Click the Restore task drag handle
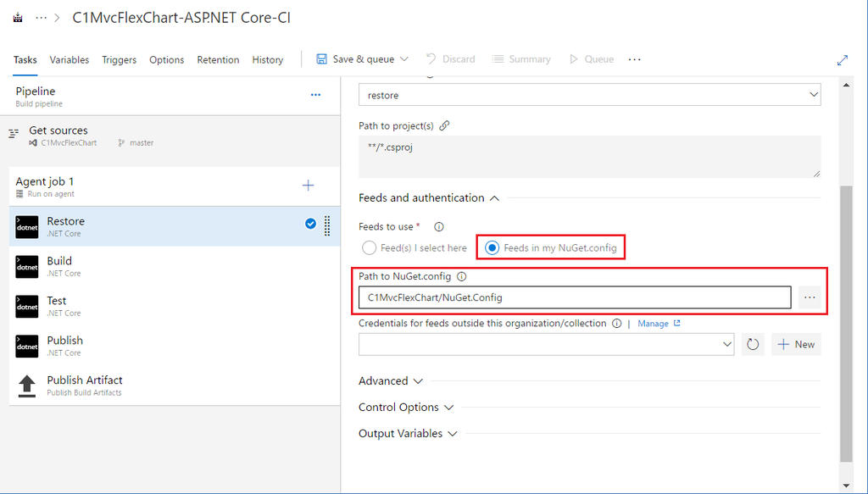The height and width of the screenshot is (494, 868). pos(327,225)
